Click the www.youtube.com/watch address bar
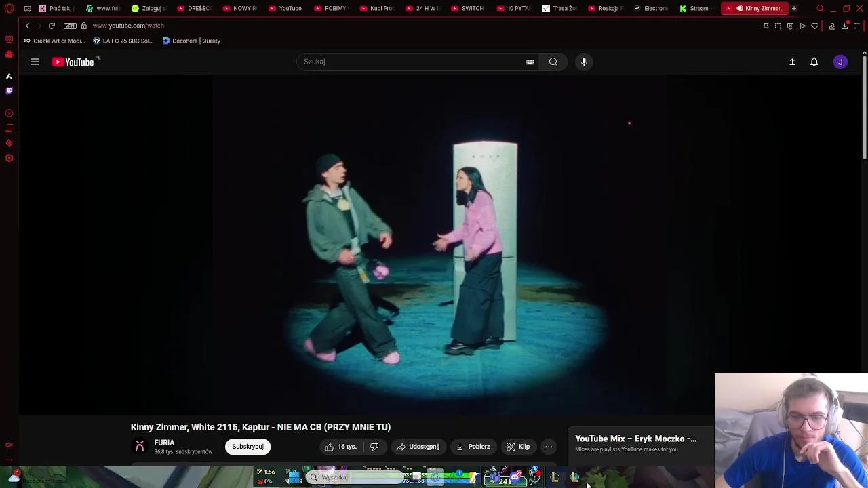 (x=128, y=26)
